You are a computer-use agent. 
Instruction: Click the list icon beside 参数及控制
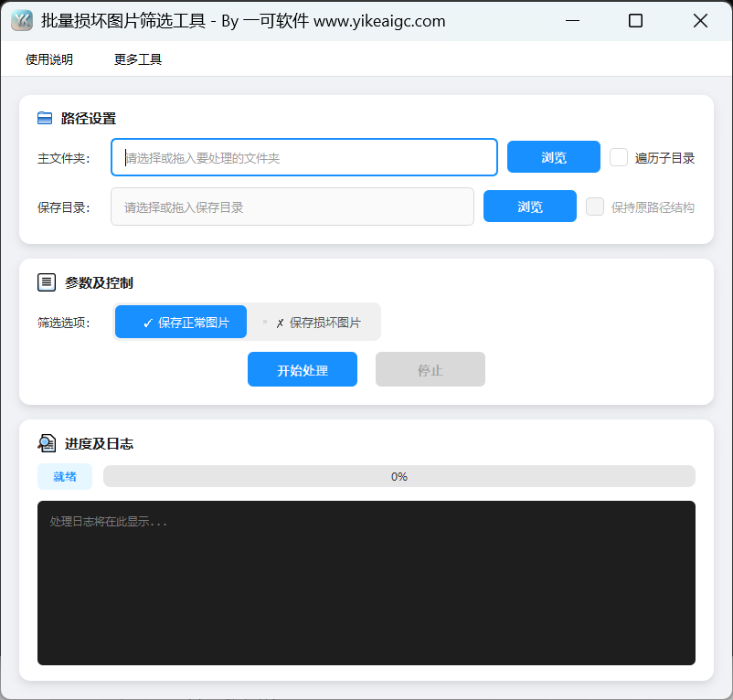(47, 282)
